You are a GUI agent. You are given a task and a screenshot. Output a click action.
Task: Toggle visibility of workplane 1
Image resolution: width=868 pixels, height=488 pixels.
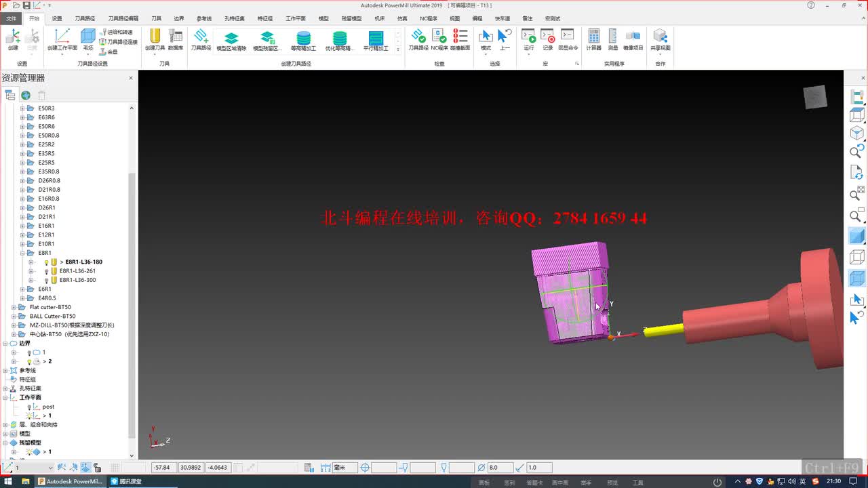[28, 415]
